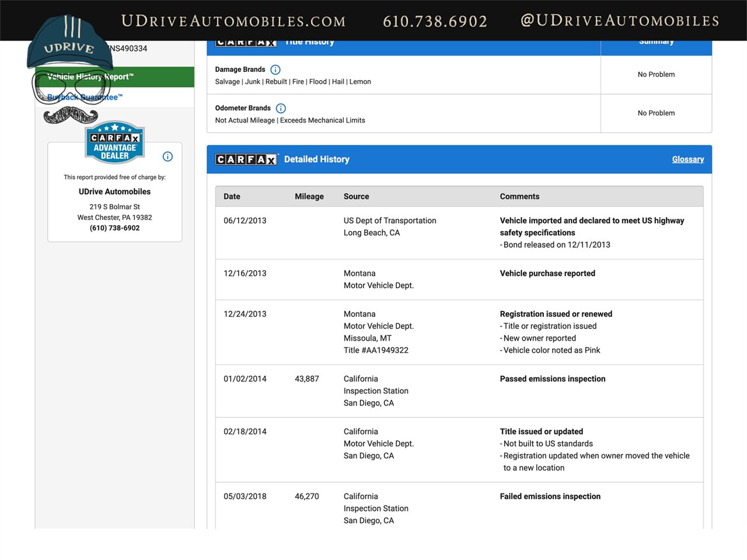Image resolution: width=747 pixels, height=560 pixels.
Task: Click the Bond released on 12/11/2013 line
Action: coord(555,245)
